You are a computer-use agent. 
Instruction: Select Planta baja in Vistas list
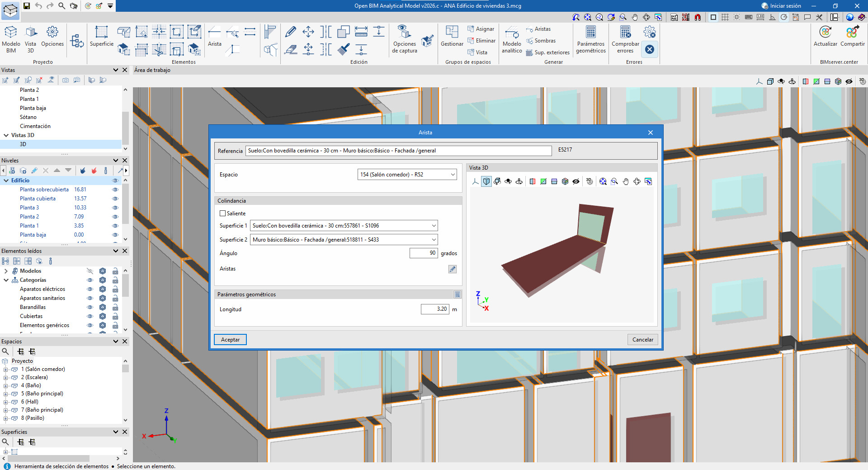coord(33,108)
